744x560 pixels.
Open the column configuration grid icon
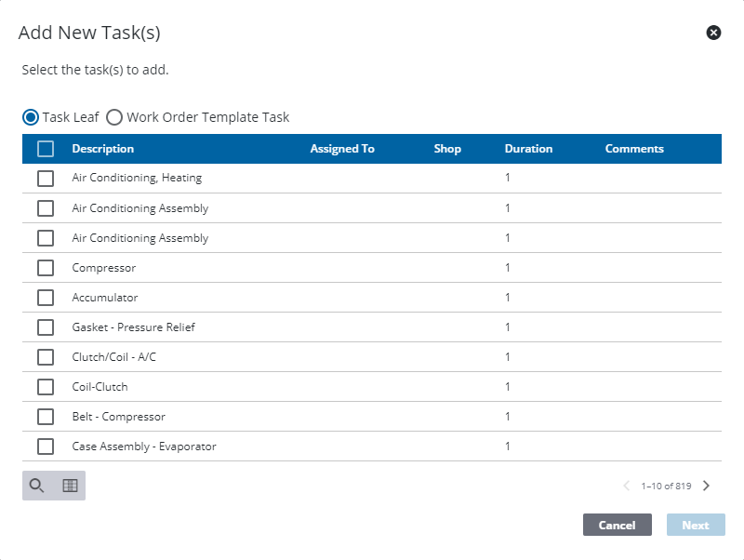(70, 485)
